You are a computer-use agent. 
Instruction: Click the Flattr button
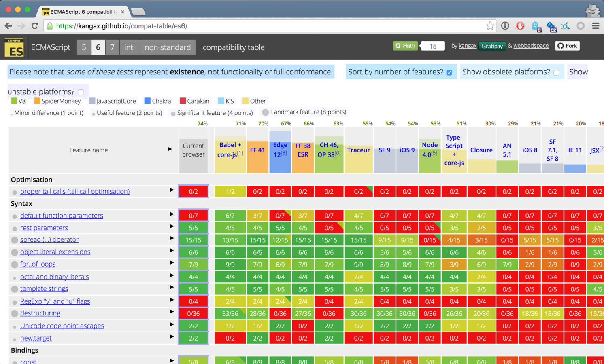point(406,46)
